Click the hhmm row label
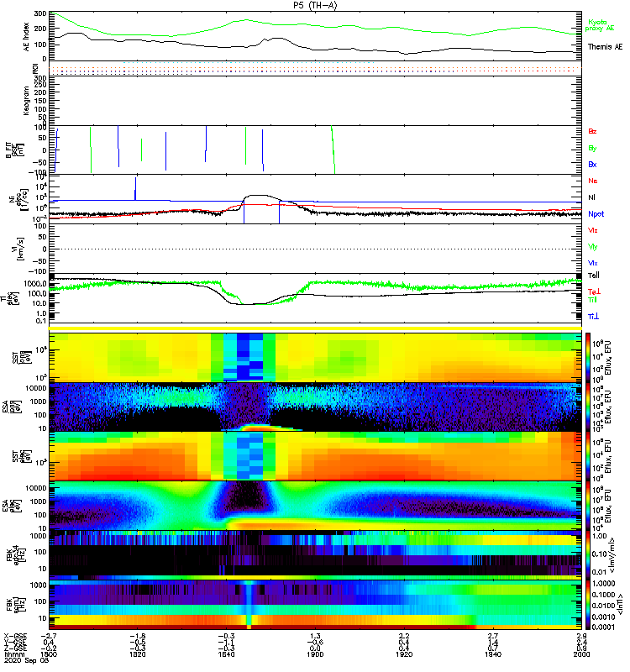630x672 pixels. (x=13, y=654)
